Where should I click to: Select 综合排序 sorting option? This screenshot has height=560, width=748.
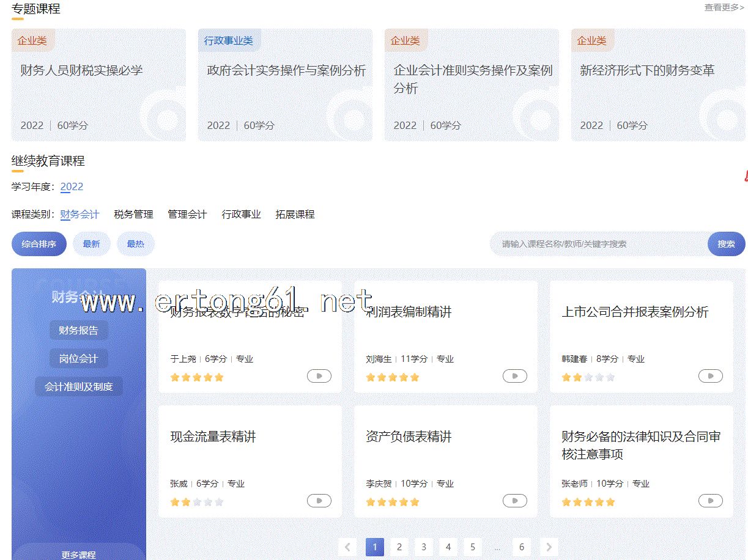tap(39, 244)
